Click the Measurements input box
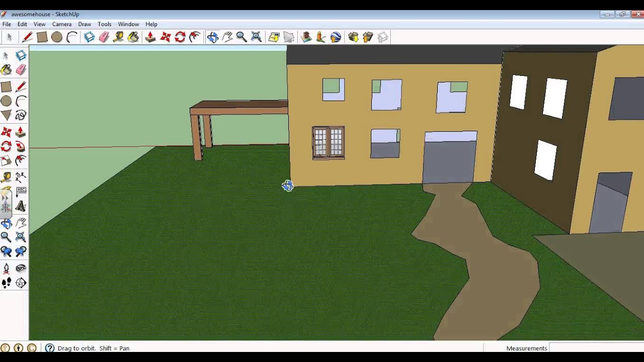This screenshot has height=362, width=644. coord(596,348)
